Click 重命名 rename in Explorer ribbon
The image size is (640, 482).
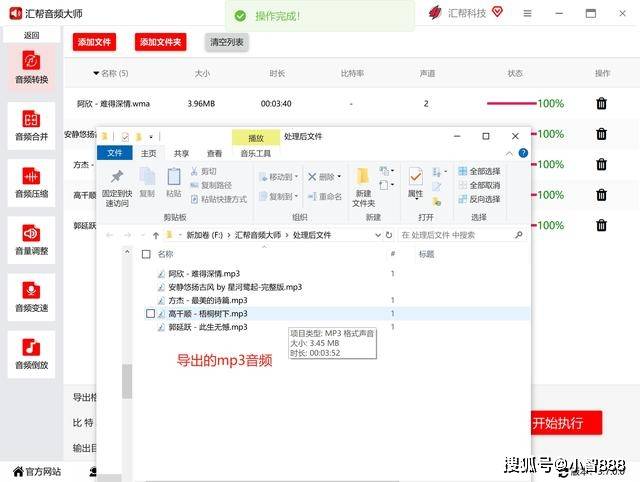[325, 197]
